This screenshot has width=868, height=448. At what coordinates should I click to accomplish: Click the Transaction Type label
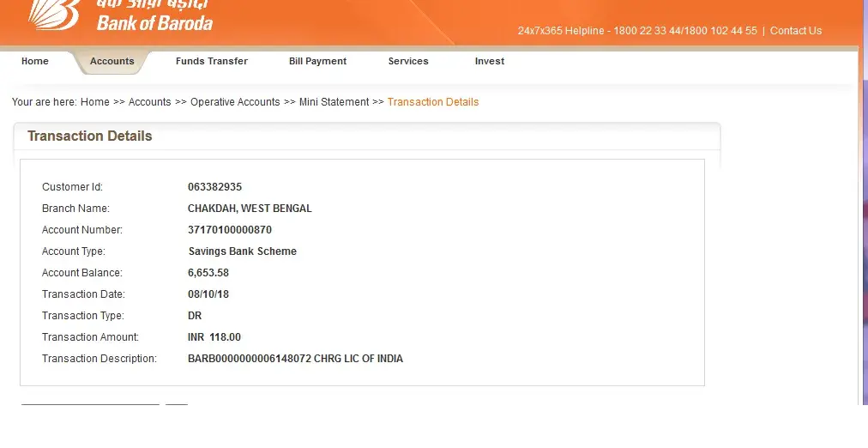click(x=83, y=316)
